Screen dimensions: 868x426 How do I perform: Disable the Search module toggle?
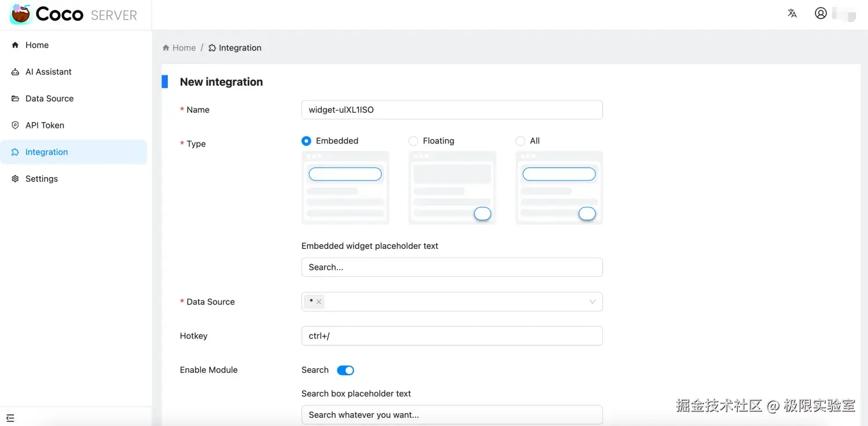345,370
